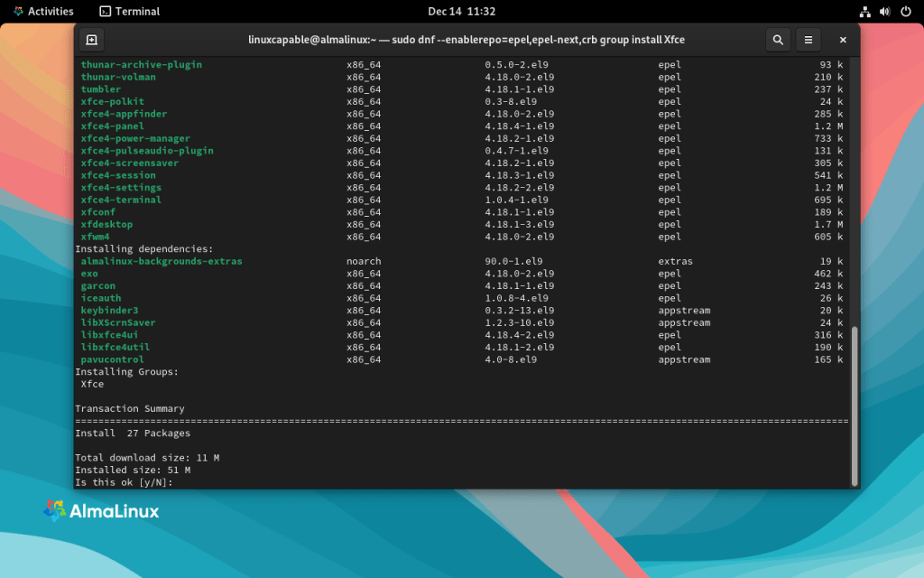Click the 'Total download size: 11 M' line
Viewport: 924px width, 578px height.
[147, 458]
